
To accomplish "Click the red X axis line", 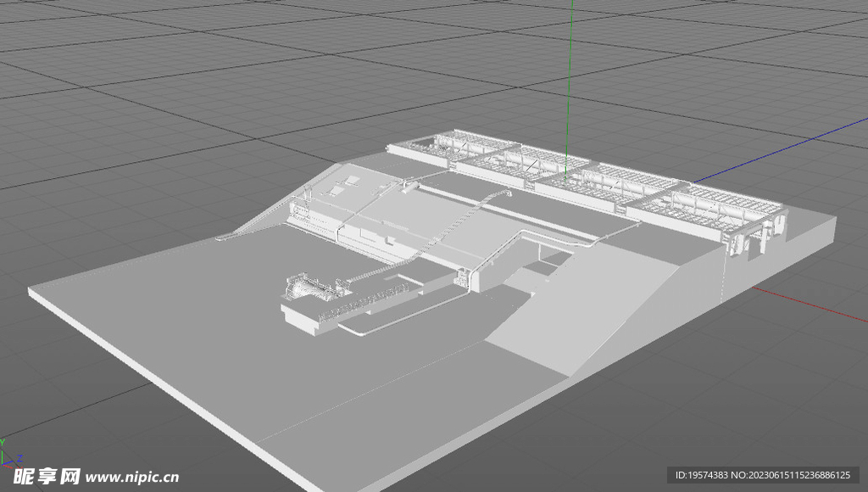I will pos(810,305).
